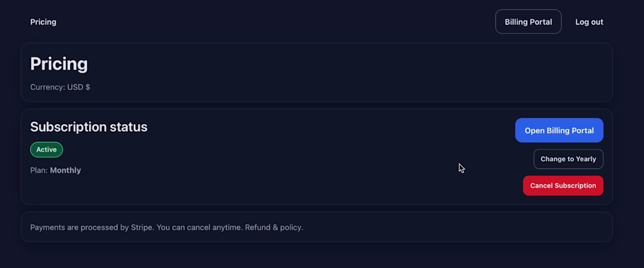Click the 'Plan:' label text
Image resolution: width=644 pixels, height=268 pixels.
(x=39, y=170)
